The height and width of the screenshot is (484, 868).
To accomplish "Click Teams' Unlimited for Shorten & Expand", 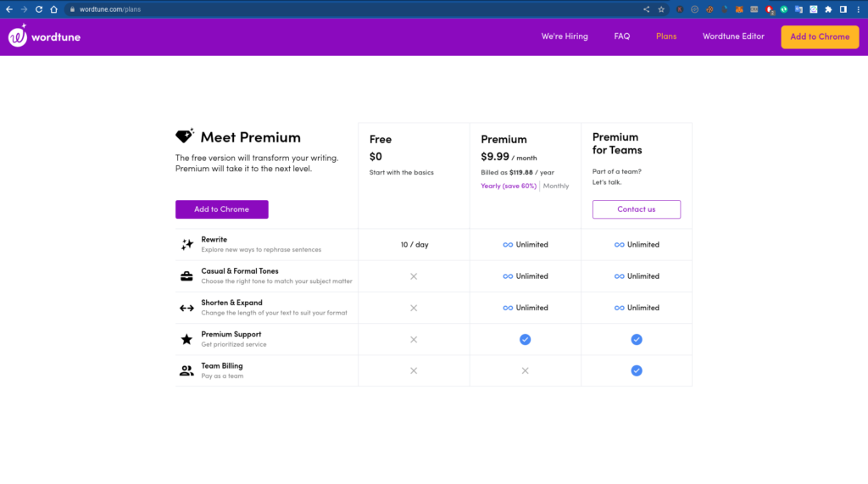I will point(637,308).
